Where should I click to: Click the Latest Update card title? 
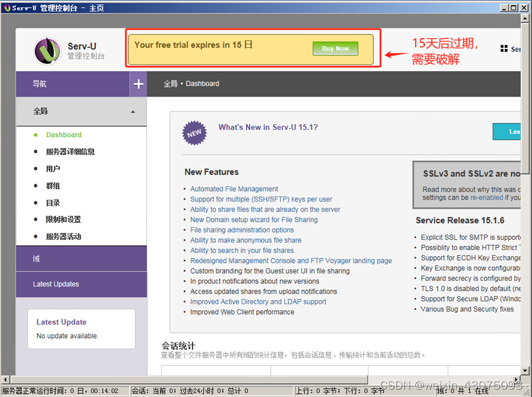62,322
